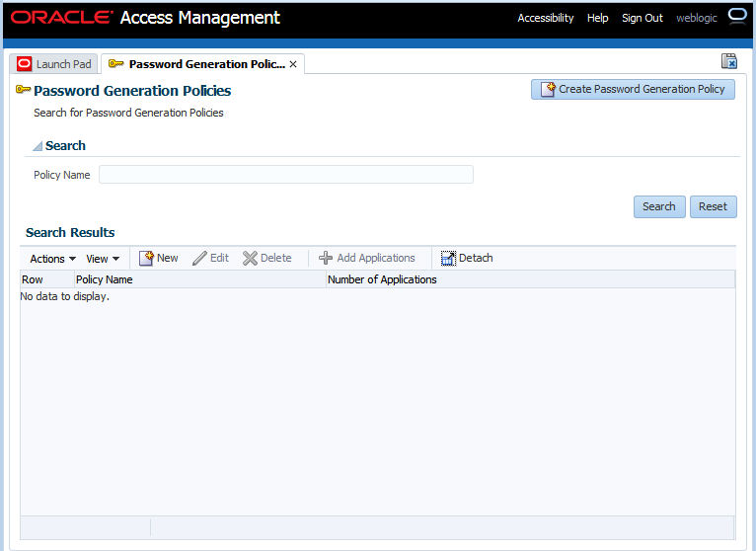Focus the Policy Name input field
The image size is (756, 551).
point(286,174)
